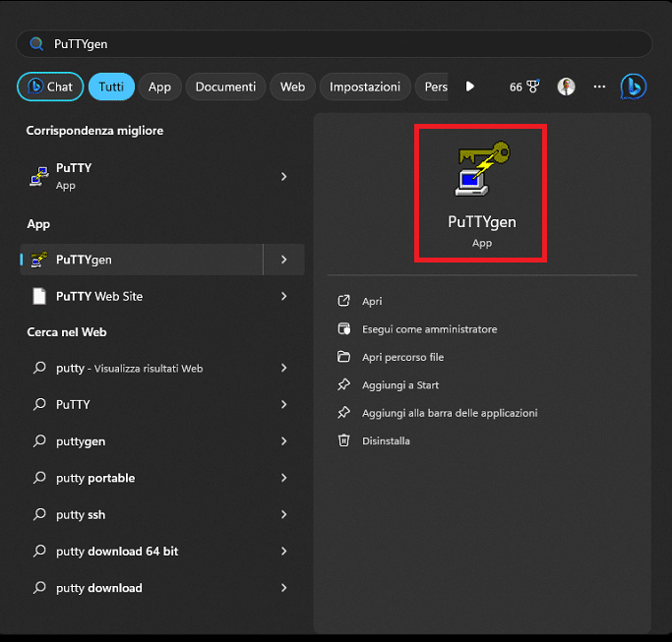
Task: Switch to the Impostazioni filter tab
Action: point(365,87)
